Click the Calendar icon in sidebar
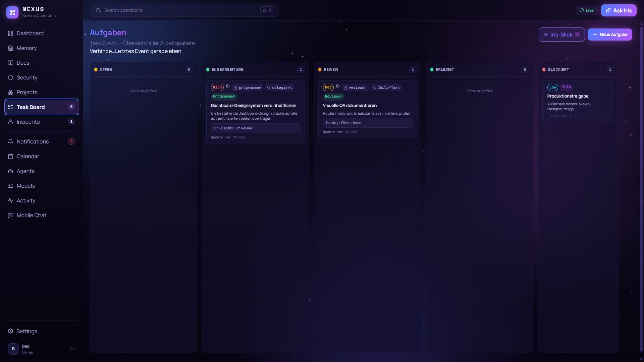This screenshot has height=362, width=644. tap(10, 156)
